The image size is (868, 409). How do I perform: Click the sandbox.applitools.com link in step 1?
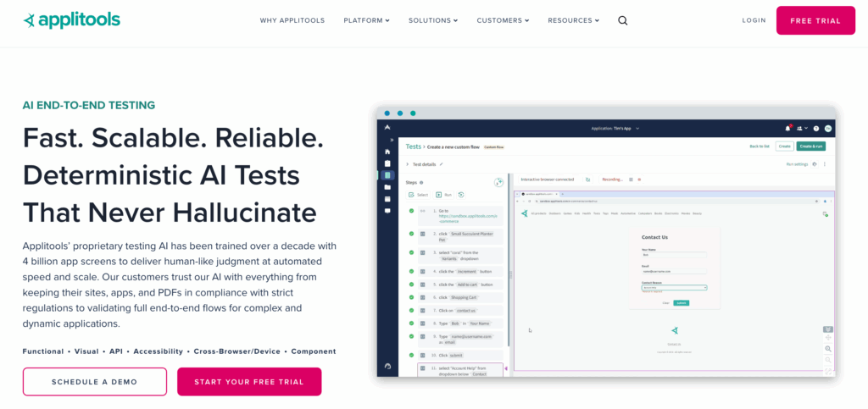tap(468, 220)
